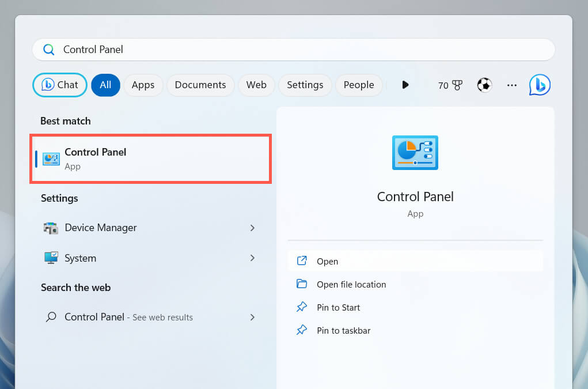Open the three-dot more options menu
Screen dimensions: 588x389
[x=512, y=85]
